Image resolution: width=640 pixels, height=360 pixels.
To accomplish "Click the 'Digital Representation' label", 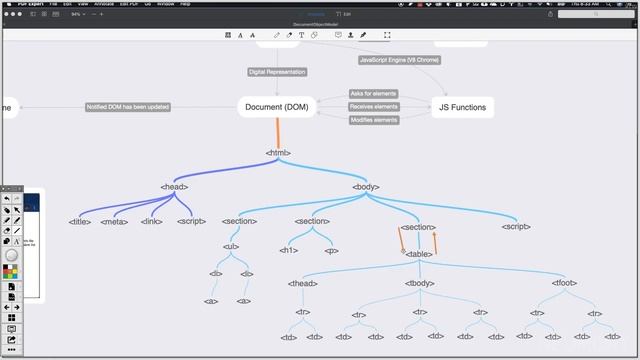I will tap(277, 72).
